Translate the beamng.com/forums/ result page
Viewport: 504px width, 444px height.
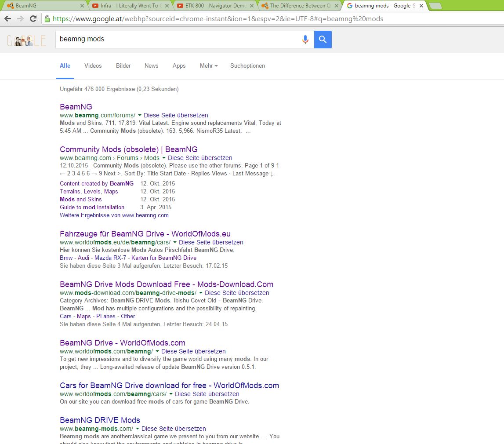(x=176, y=115)
